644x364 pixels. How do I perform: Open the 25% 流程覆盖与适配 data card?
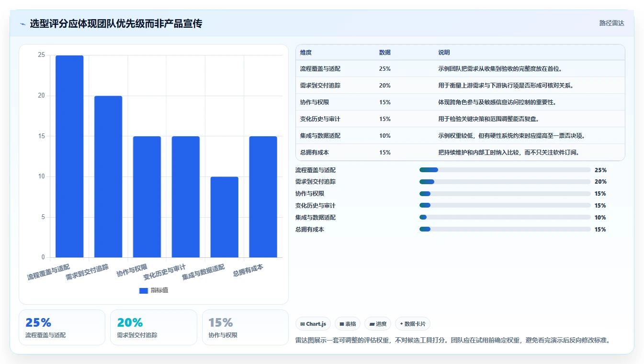(x=62, y=327)
